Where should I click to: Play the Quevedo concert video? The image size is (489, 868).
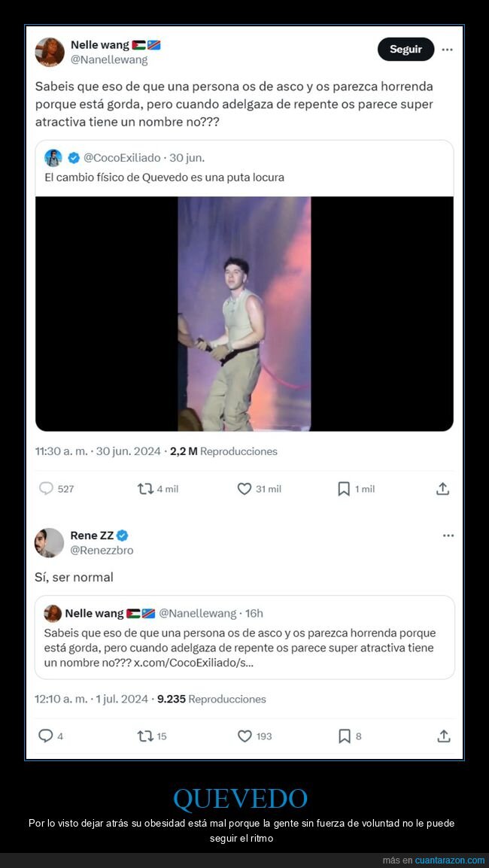tap(244, 314)
